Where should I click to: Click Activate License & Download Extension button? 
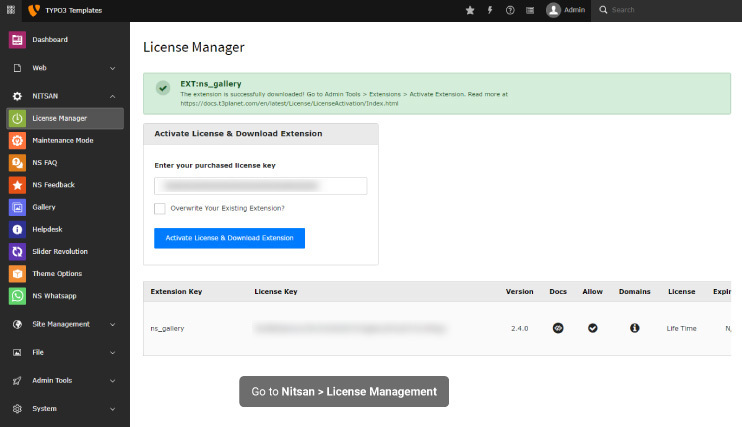[230, 238]
